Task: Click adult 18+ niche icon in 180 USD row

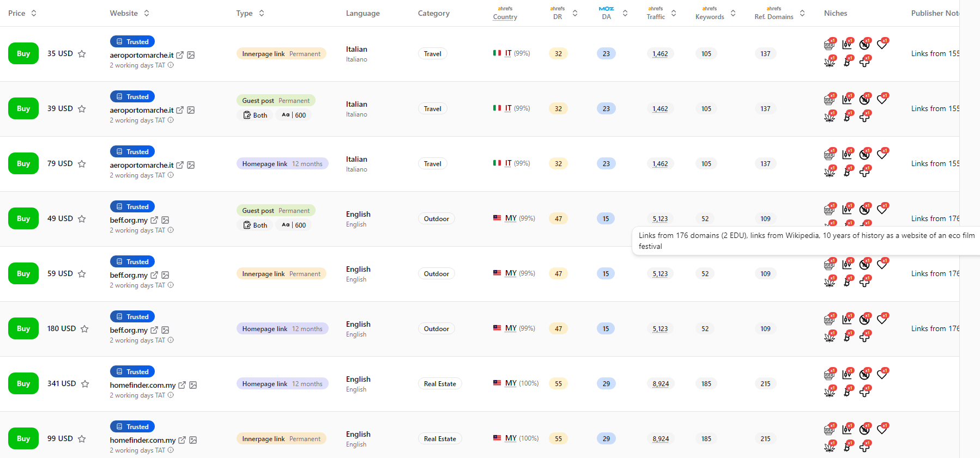Action: tap(864, 319)
